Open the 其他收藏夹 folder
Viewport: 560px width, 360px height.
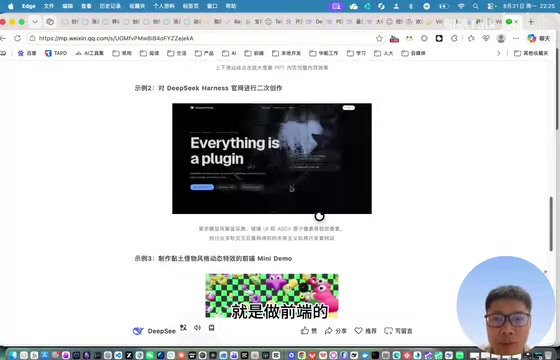tap(531, 53)
